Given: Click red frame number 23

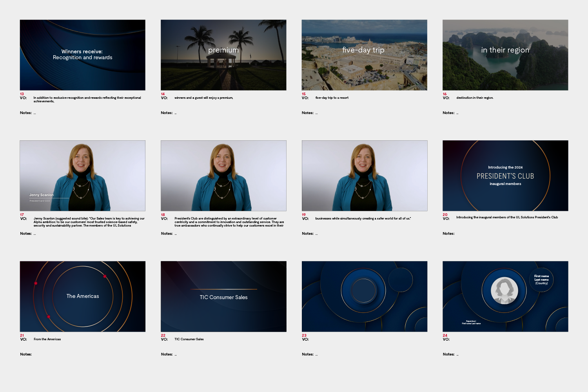Looking at the screenshot, I should tap(304, 336).
